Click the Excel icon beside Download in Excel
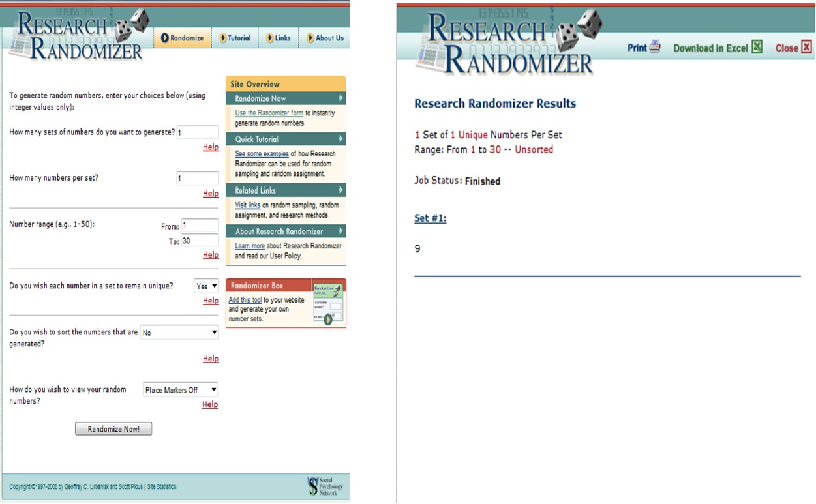 pos(757,47)
